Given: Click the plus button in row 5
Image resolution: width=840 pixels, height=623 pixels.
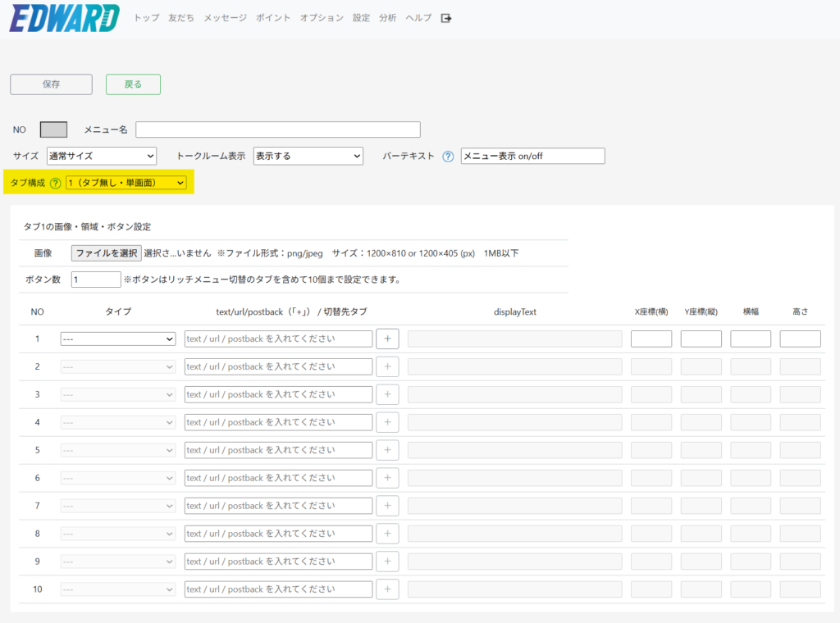Looking at the screenshot, I should pos(387,450).
